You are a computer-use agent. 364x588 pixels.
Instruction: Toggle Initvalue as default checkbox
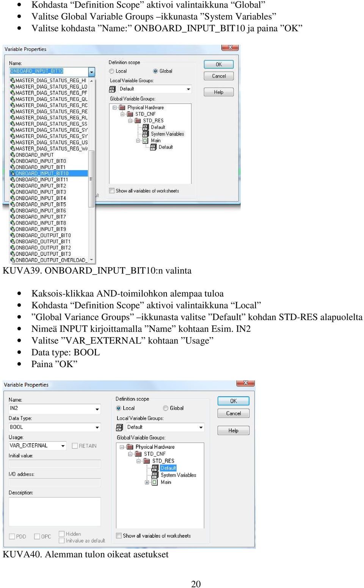pos(61,541)
